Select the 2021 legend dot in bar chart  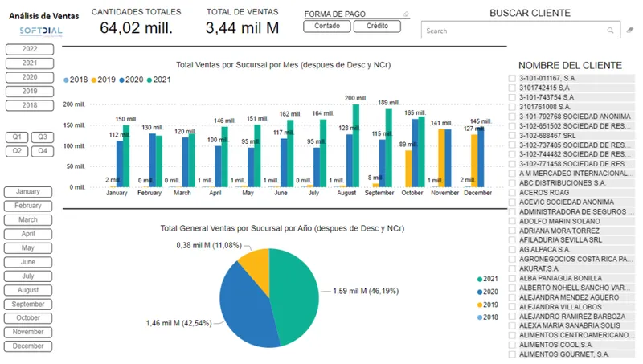149,80
